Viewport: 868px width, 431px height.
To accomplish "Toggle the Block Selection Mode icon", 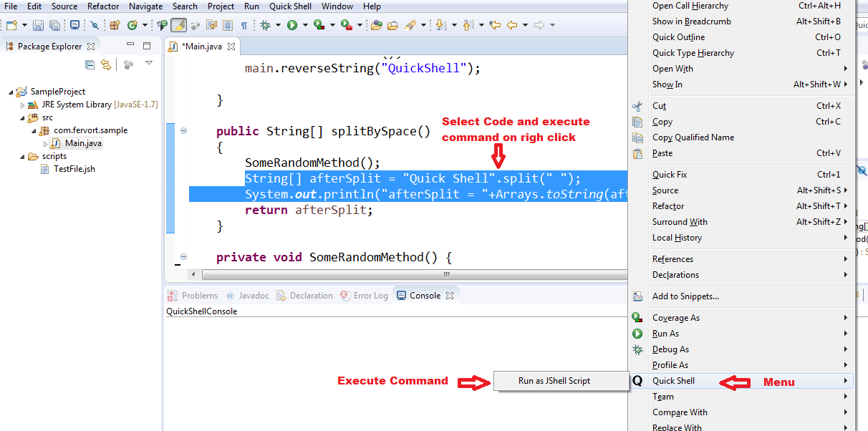I will (x=228, y=25).
